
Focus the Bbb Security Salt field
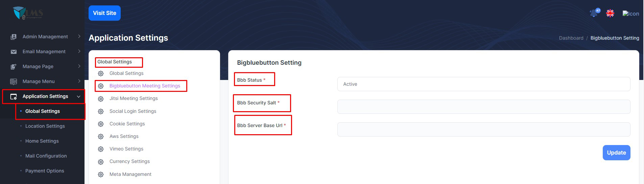483,107
